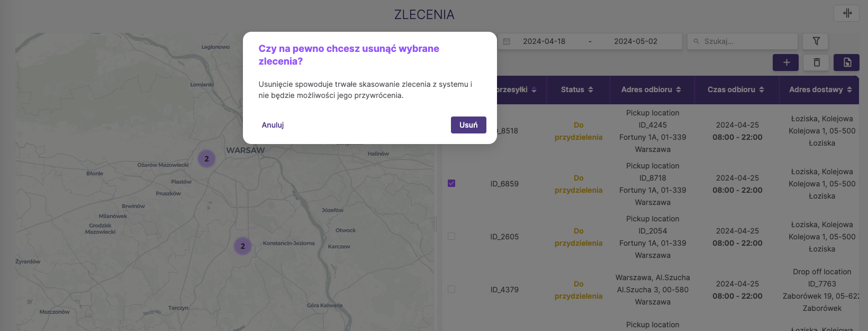Click the plus icon to add order
868x331 pixels.
pos(786,62)
